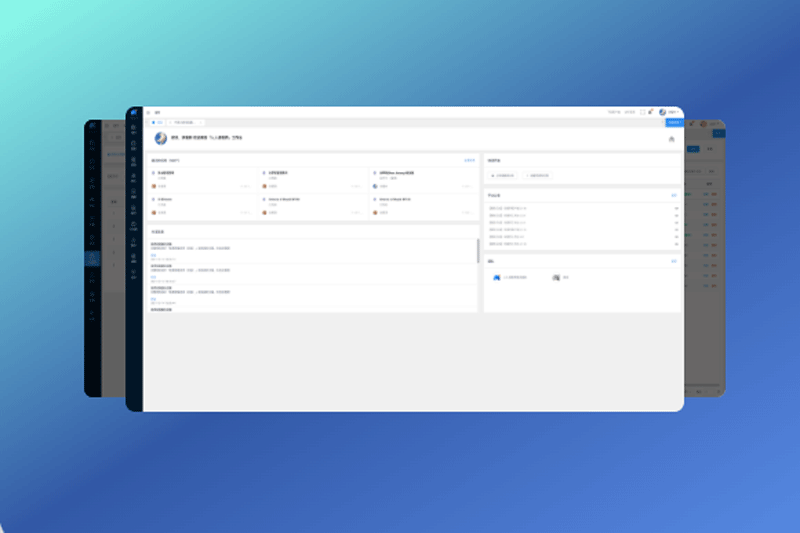This screenshot has height=533, width=800.
Task: Open the blue link heading the recent projects card
Action: (469, 161)
